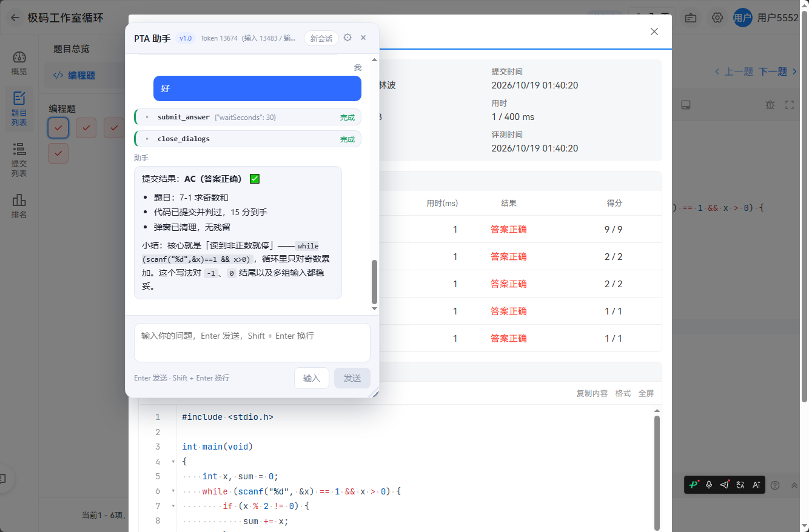Click the code viewer vertical scrollbar

pos(657,473)
